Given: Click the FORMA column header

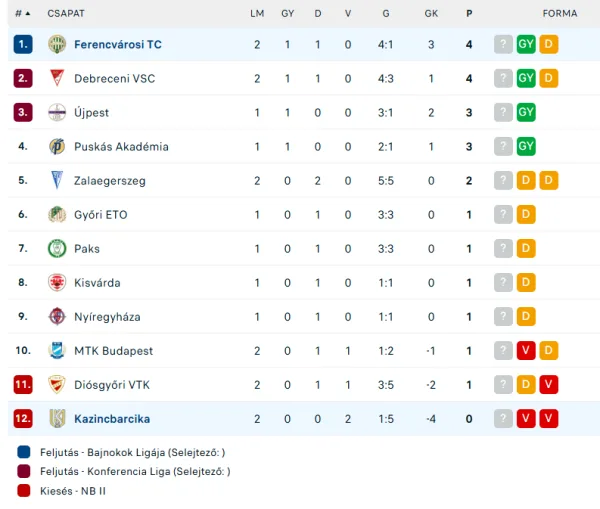Looking at the screenshot, I should click(x=560, y=14).
